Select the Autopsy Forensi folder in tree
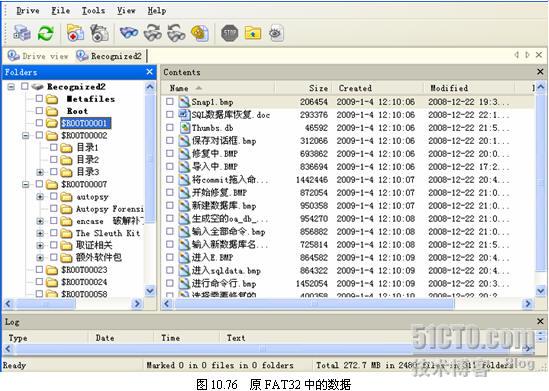Image resolution: width=549 pixels, height=391 pixels. (x=110, y=209)
